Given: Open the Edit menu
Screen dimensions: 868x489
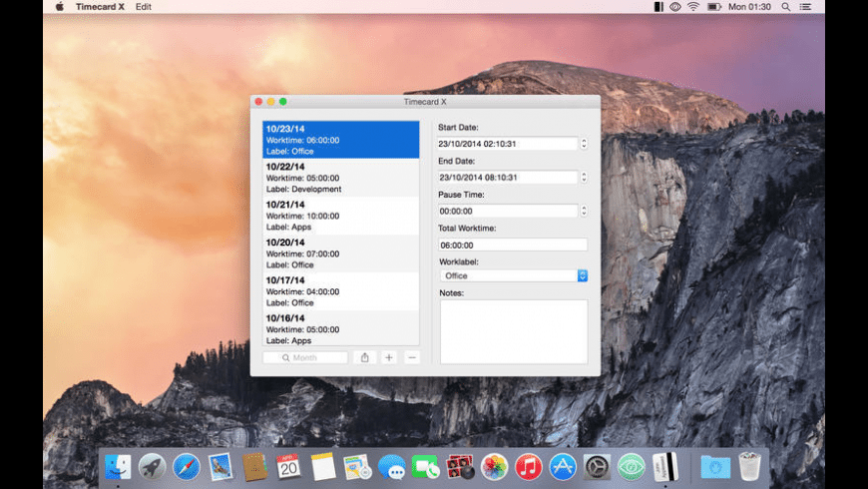Looking at the screenshot, I should 144,7.
